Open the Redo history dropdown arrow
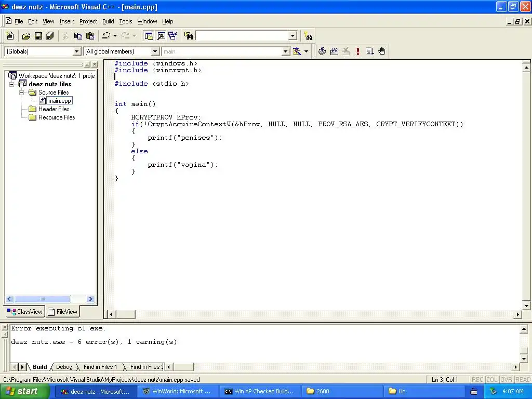Viewport: 532px width, 399px height. click(134, 36)
